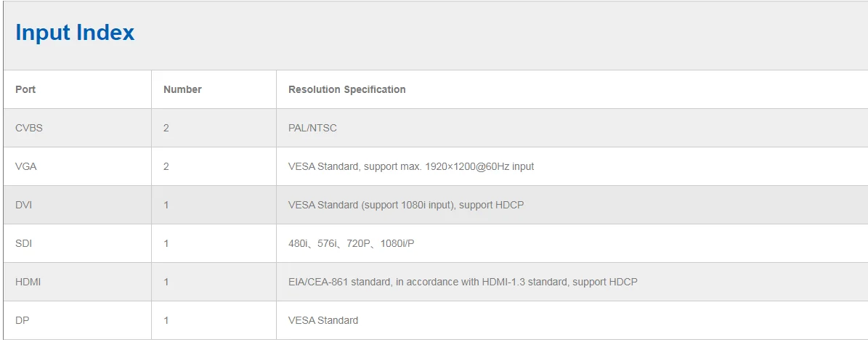The image size is (868, 350).
Task: Select the HDMI port cell
Action: point(28,282)
